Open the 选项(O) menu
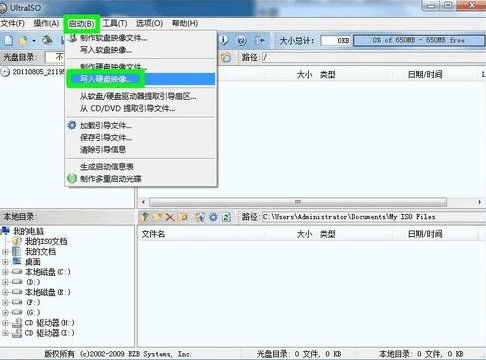Screen dimensions: 486x360 (149, 23)
